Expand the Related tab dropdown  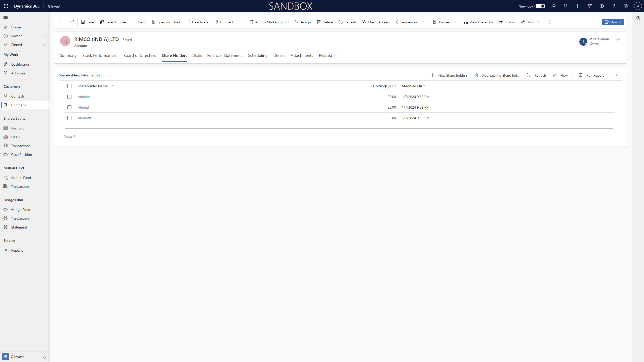[328, 55]
